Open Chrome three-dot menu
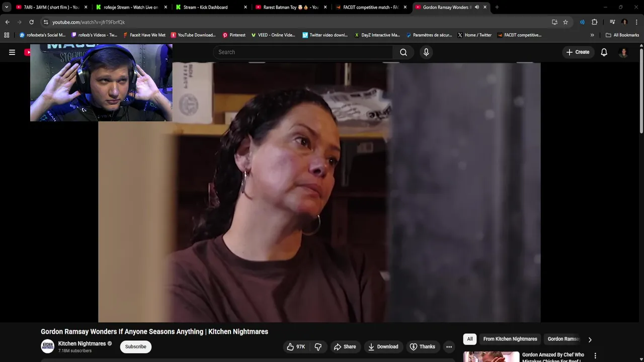 (637, 22)
